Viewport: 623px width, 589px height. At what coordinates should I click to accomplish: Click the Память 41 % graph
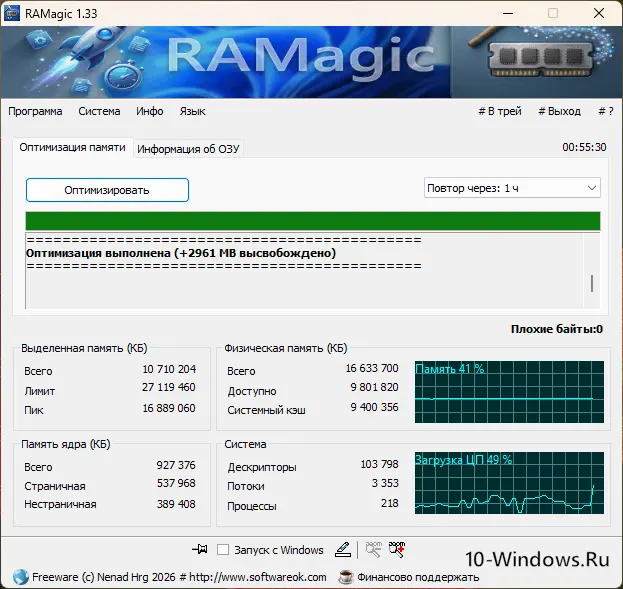click(x=509, y=392)
